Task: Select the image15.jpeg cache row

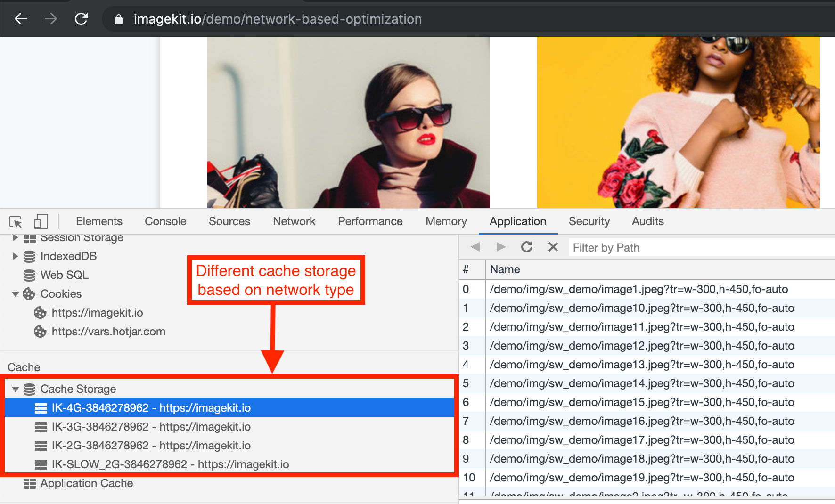Action: 647,402
